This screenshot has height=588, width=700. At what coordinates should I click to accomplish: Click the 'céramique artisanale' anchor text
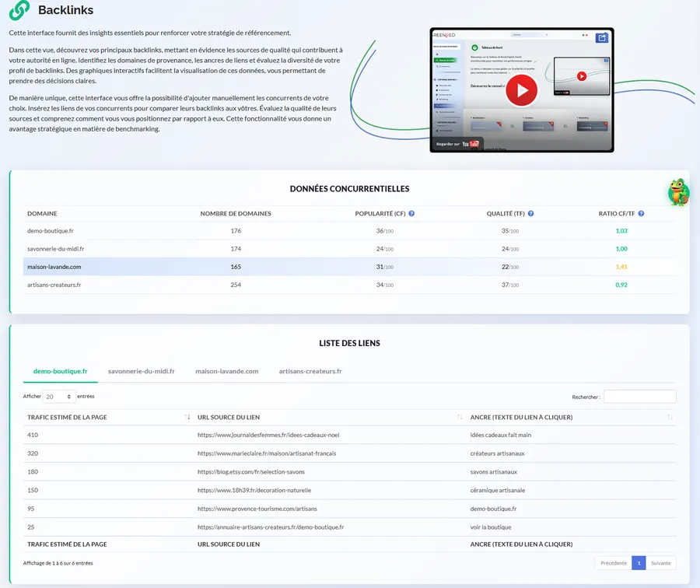click(497, 490)
